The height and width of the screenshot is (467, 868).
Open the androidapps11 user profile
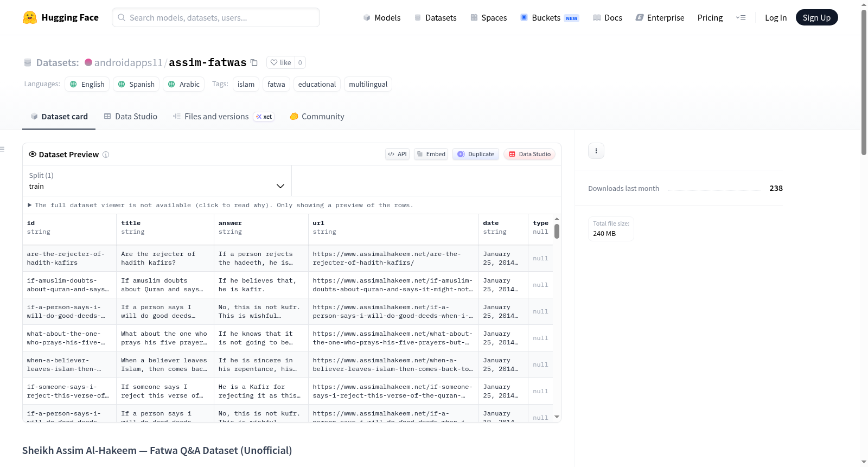(129, 63)
